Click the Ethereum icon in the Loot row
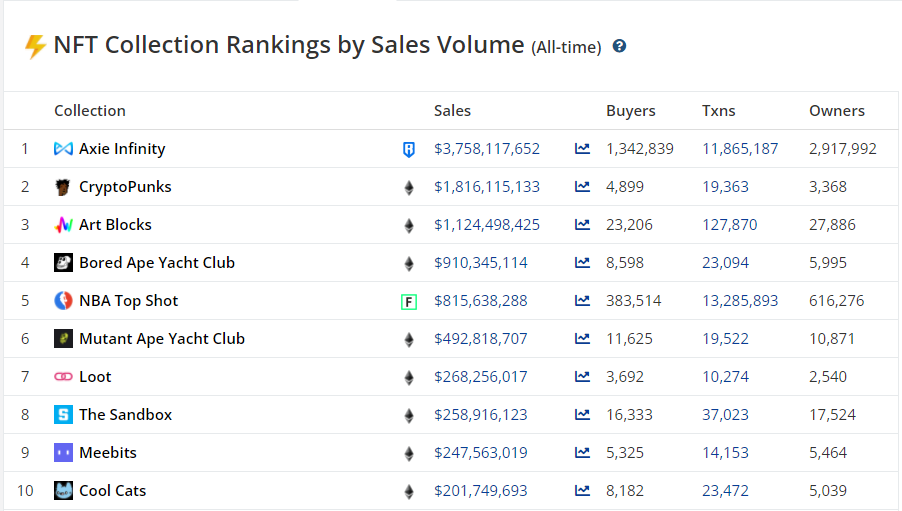The height and width of the screenshot is (511, 902). coord(408,377)
